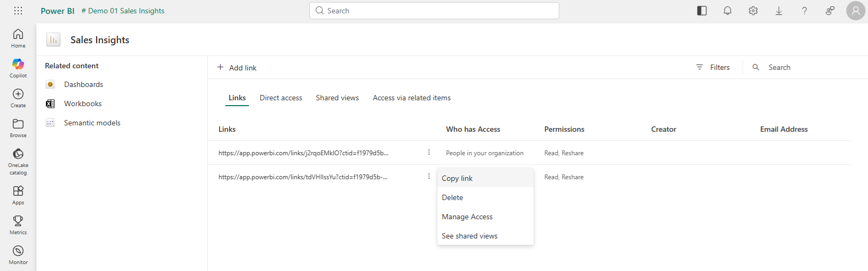
Task: Switch to the Shared views tab
Action: click(337, 98)
